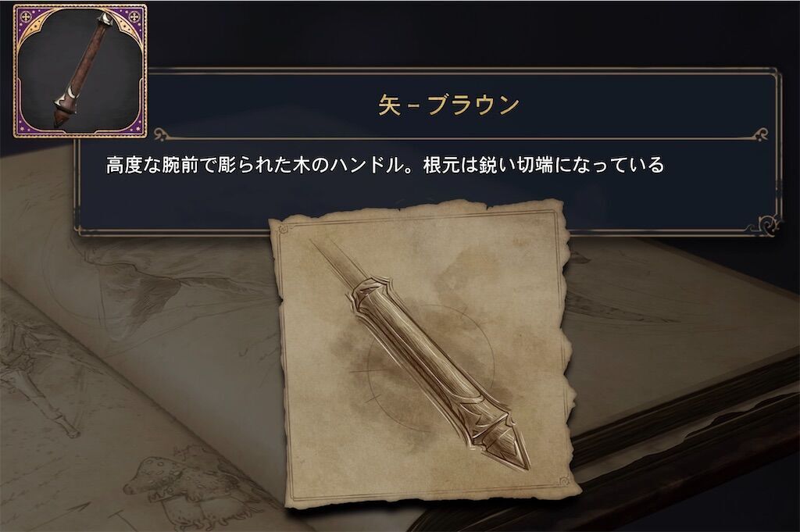This screenshot has height=532, width=800.
Task: Click the spiral ornament in the parchment's upper corner
Action: point(283,230)
